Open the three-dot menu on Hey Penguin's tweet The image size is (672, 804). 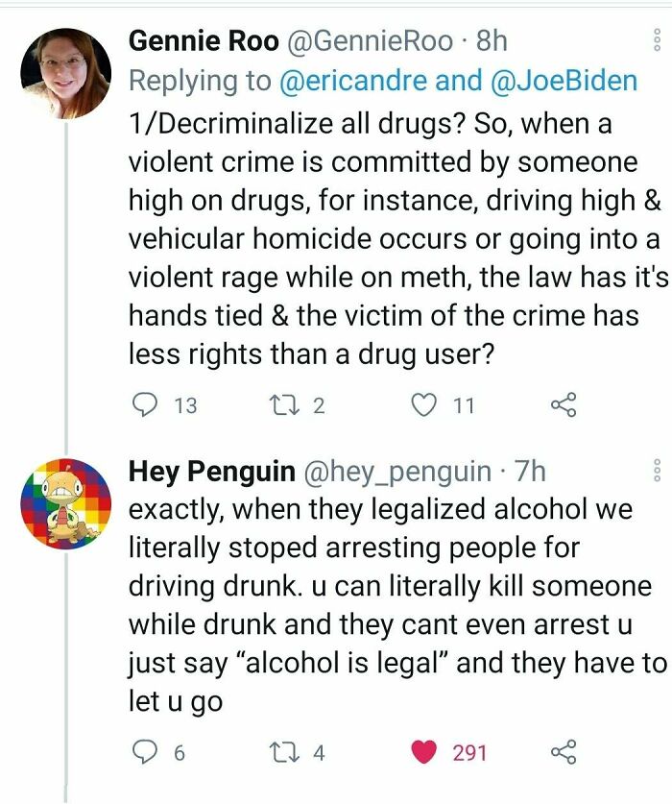click(x=657, y=470)
